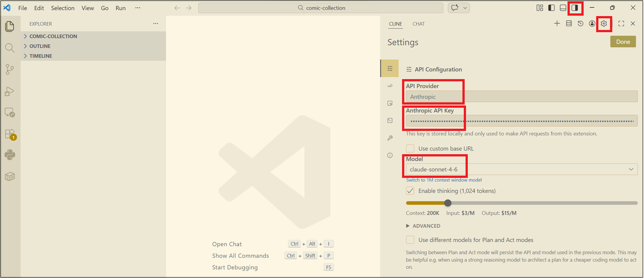Screen dimensions: 644x278
Task: Click the thinking tokens slider handle
Action: coord(448,203)
